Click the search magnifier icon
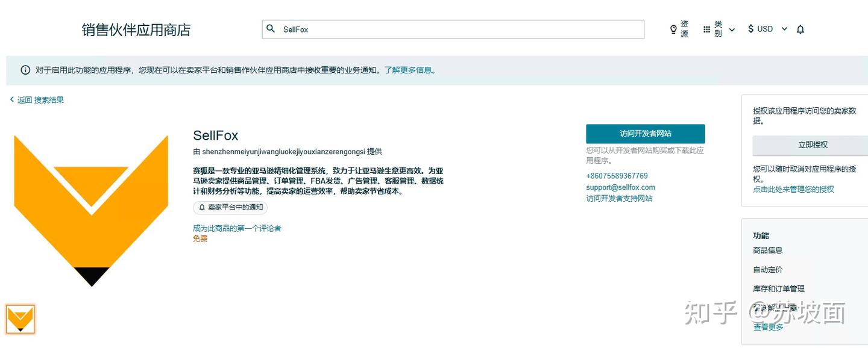Viewport: 868px width, 348px height. click(x=271, y=29)
